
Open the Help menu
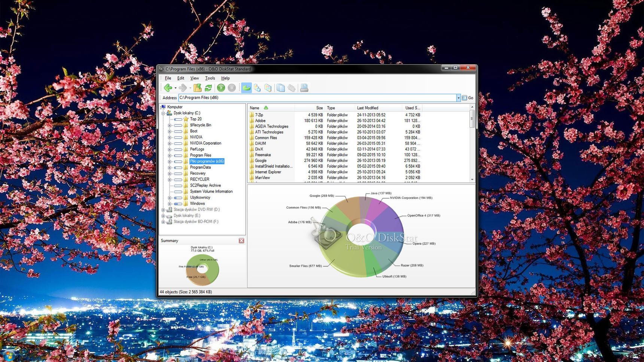point(225,78)
